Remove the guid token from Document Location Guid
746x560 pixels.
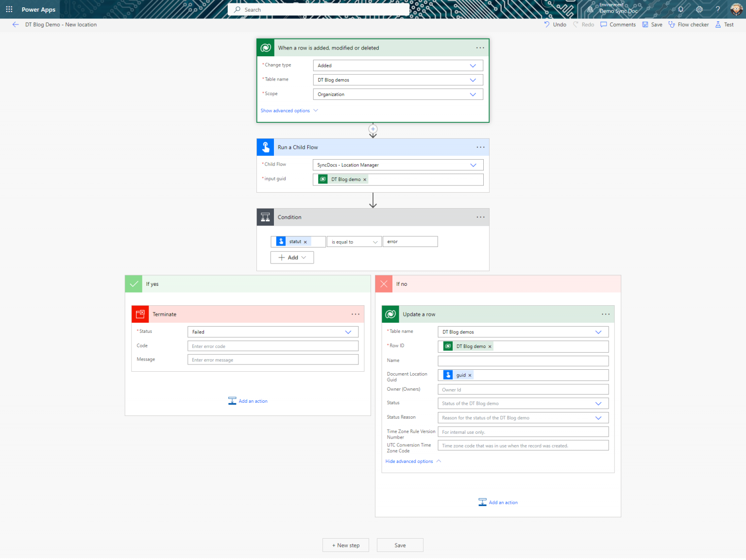(x=470, y=375)
